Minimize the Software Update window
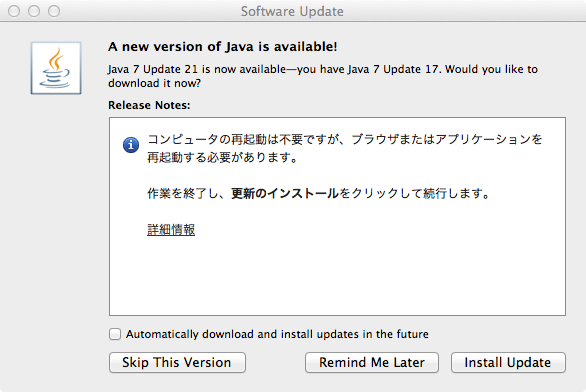586x392 pixels. (x=34, y=11)
